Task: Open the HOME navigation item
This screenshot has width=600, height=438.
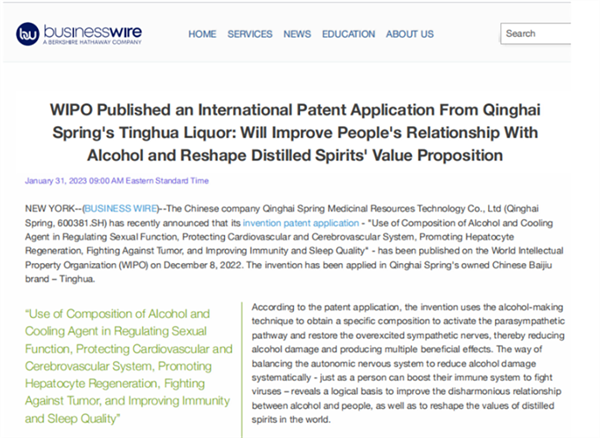Action: click(202, 34)
